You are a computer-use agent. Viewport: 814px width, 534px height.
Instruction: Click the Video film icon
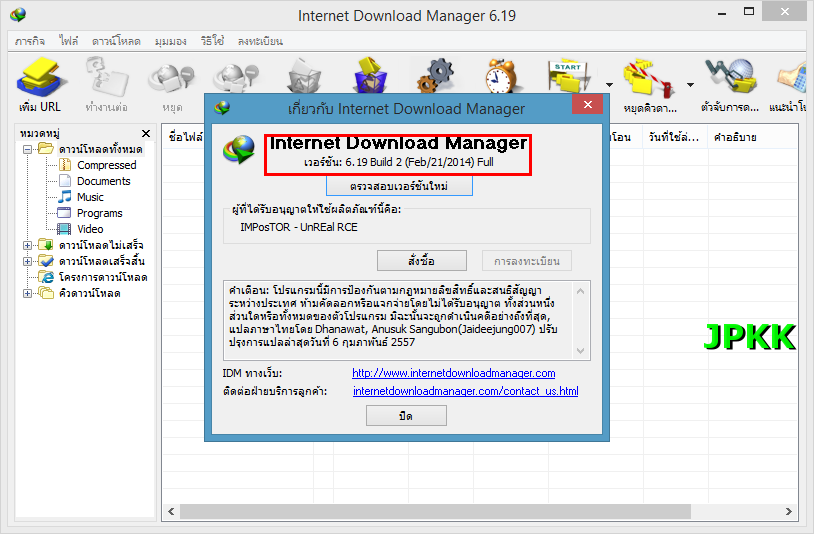(x=64, y=229)
